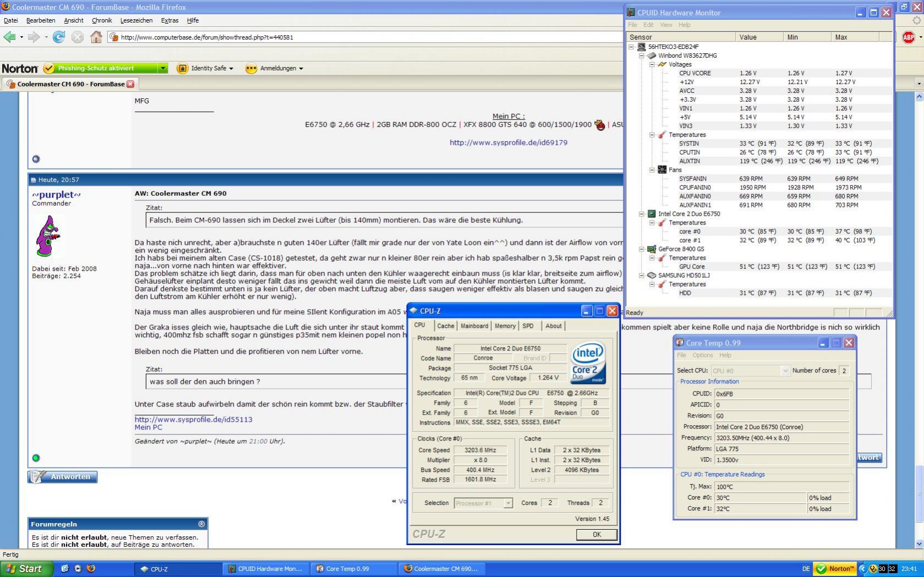
Task: Open the Norton Phishing-Schutz dropdown arrow
Action: [162, 68]
